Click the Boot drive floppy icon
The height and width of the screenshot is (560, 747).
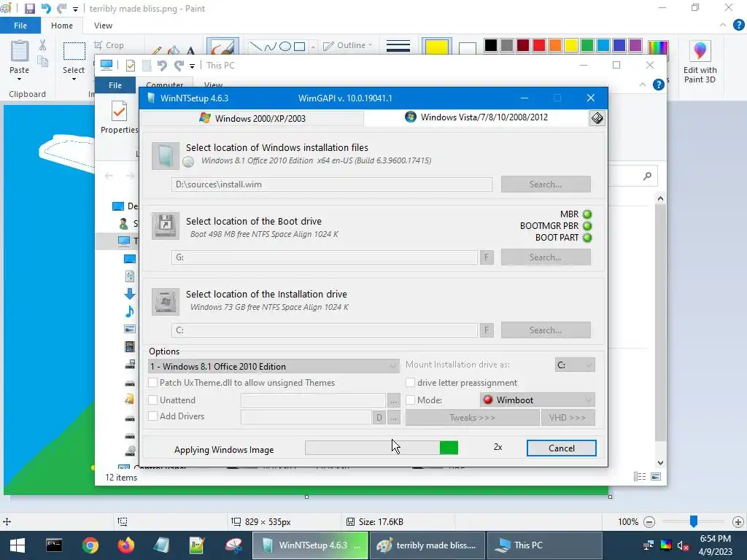[x=166, y=226]
